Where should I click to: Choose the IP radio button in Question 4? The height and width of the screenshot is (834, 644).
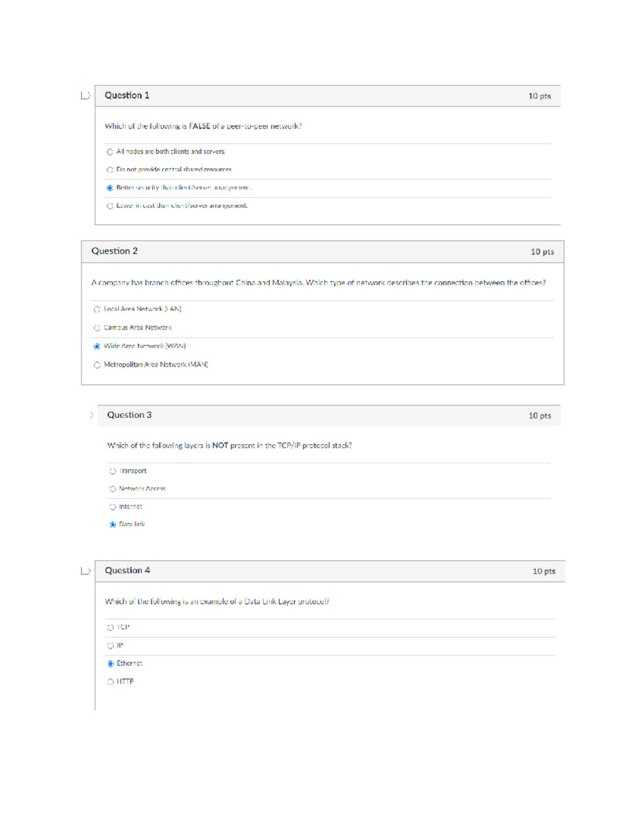coord(111,646)
